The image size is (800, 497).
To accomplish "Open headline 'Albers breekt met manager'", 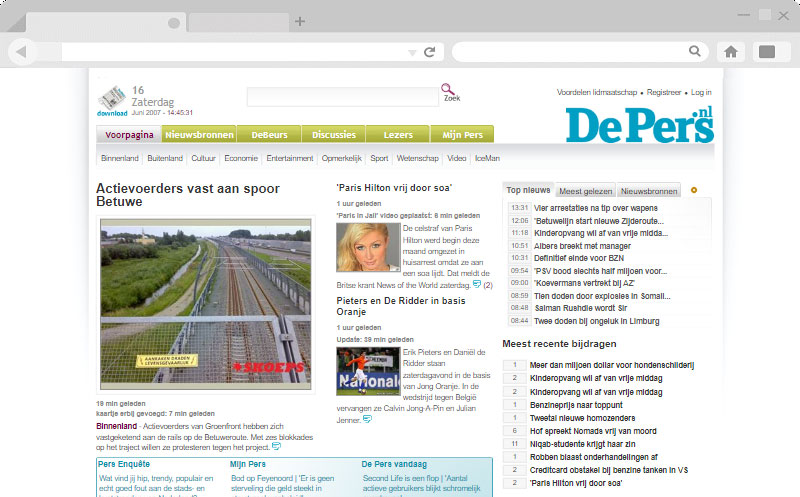I will [582, 245].
